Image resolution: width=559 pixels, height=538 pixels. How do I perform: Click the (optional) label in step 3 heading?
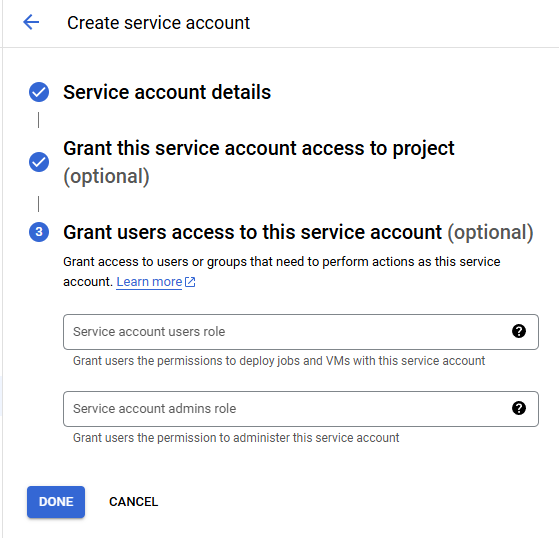[490, 232]
